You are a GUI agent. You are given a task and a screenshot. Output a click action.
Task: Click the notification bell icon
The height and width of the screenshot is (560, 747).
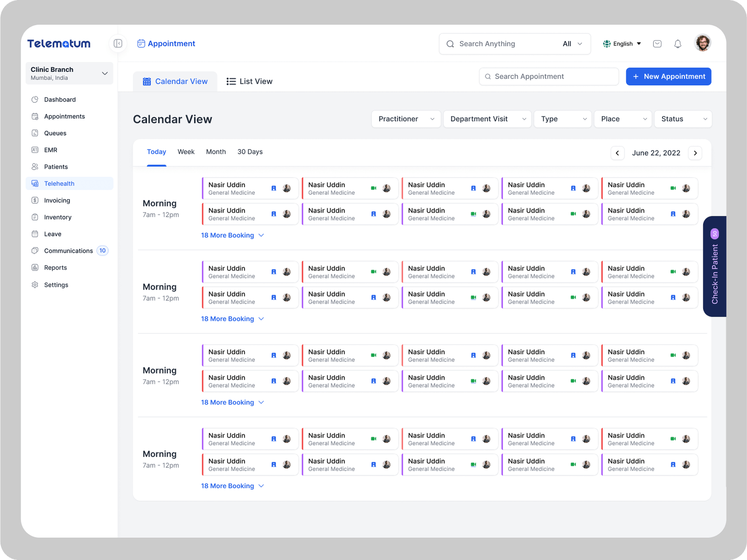pyautogui.click(x=677, y=44)
